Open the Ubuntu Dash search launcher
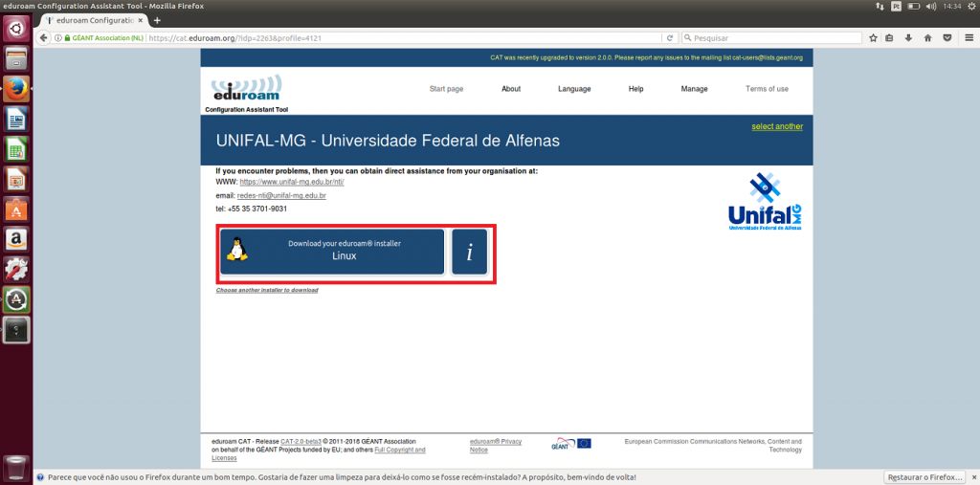The height and width of the screenshot is (485, 980). pos(16,29)
